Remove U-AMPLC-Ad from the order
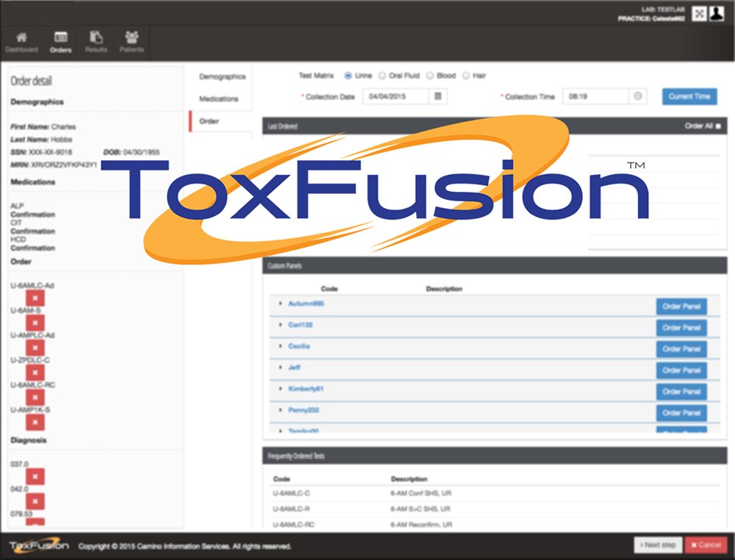735x560 pixels. tap(35, 348)
